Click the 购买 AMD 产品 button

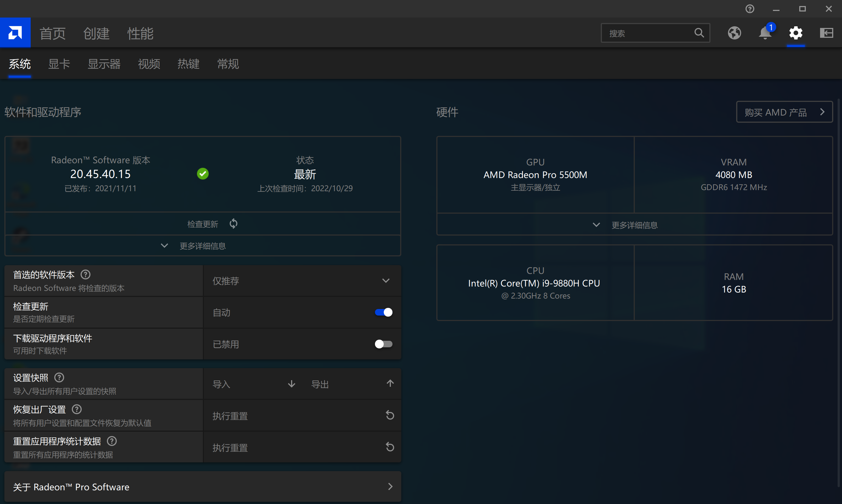click(784, 112)
